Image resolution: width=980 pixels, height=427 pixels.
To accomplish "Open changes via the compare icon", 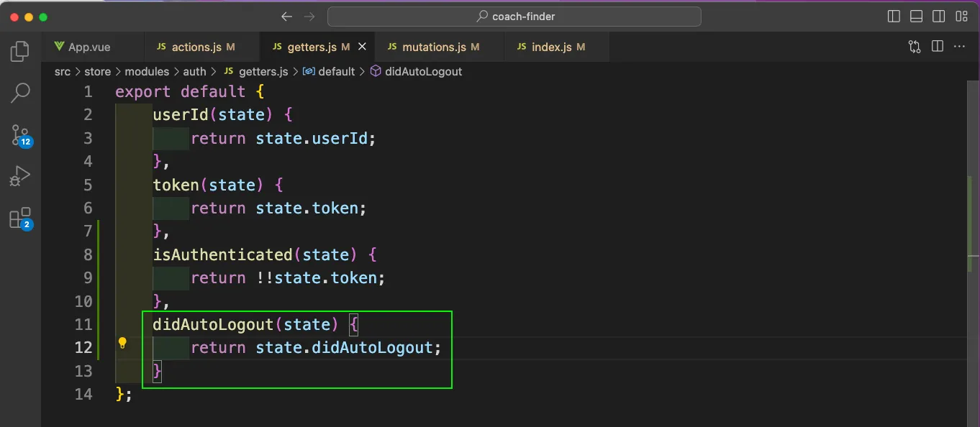I will point(915,47).
